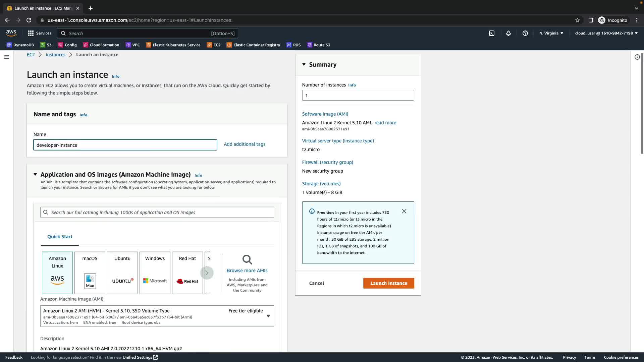
Task: Open the DynamoDB shortcut in favorites bar
Action: click(20, 45)
